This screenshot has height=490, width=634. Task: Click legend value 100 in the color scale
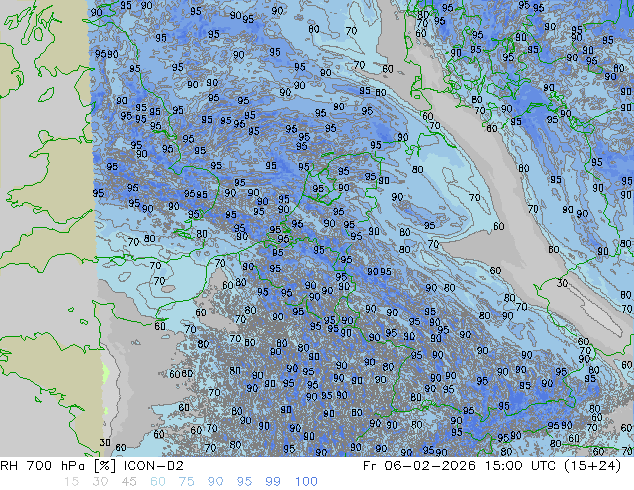tap(306, 482)
